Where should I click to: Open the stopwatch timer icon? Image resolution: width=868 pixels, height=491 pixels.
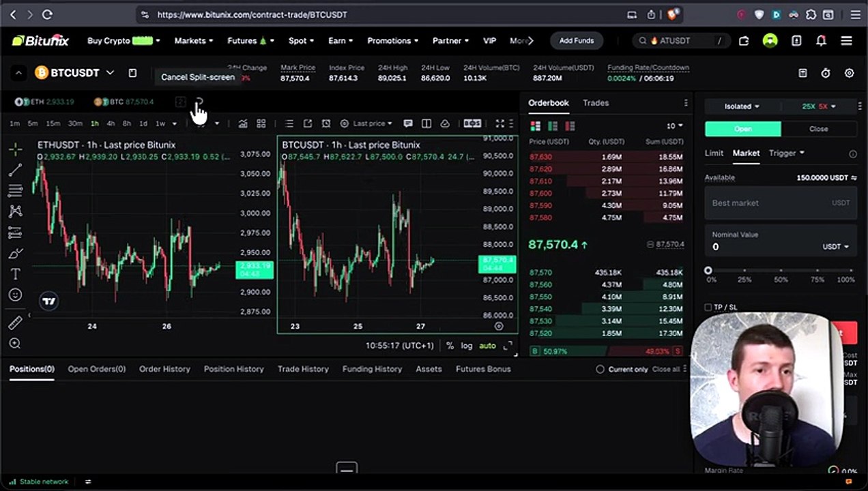click(826, 73)
